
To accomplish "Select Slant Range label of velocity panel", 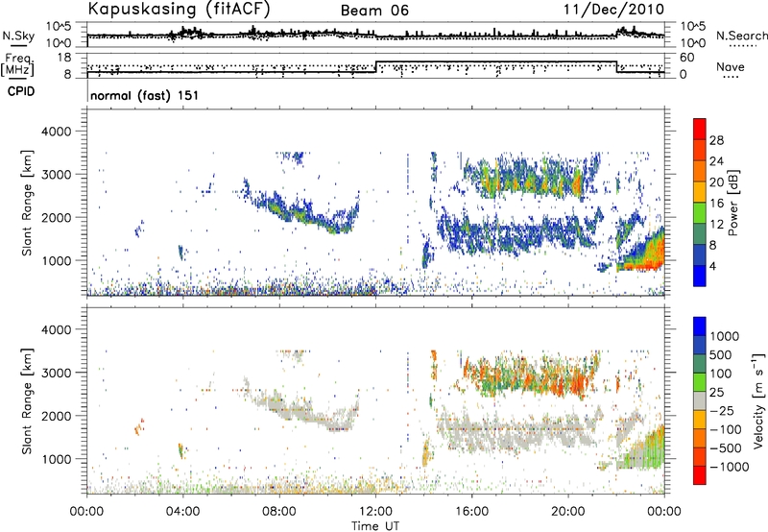I will [27, 401].
